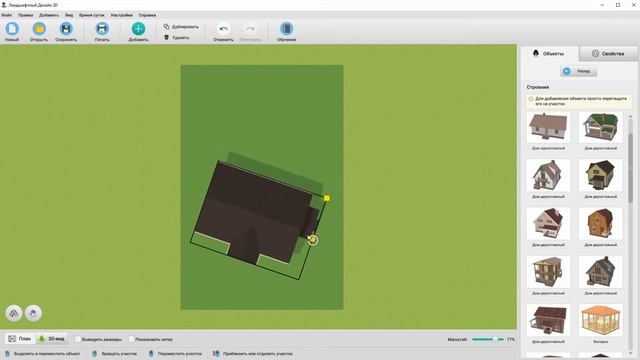Duplicate the selected object with Дублировать
Viewport: 640px width, 360px height.
click(181, 27)
